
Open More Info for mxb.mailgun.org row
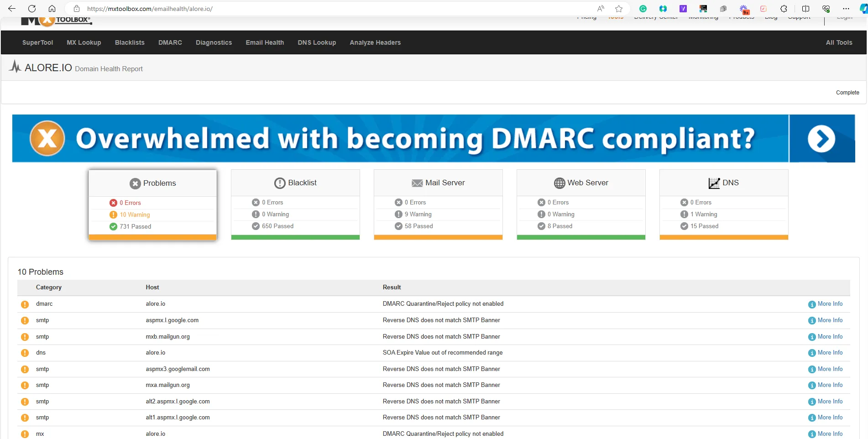826,337
